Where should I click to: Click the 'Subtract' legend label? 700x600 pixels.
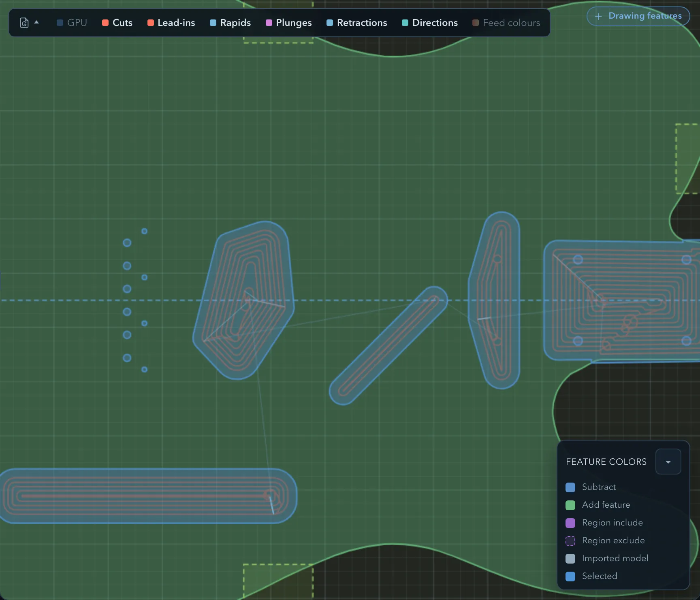(x=599, y=487)
